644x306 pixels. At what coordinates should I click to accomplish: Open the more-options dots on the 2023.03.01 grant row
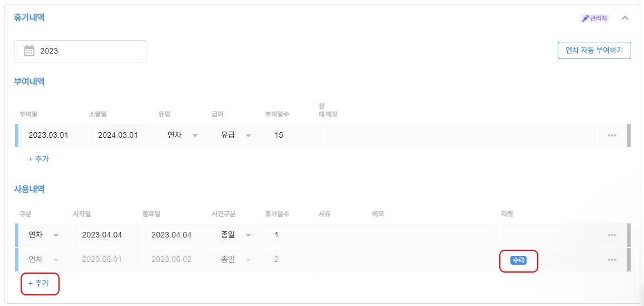(x=612, y=135)
